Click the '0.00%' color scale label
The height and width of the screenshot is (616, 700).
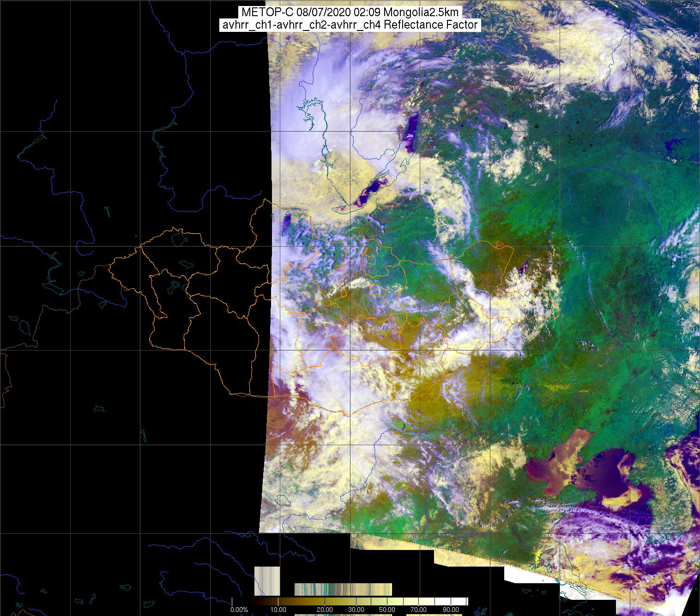point(240,610)
